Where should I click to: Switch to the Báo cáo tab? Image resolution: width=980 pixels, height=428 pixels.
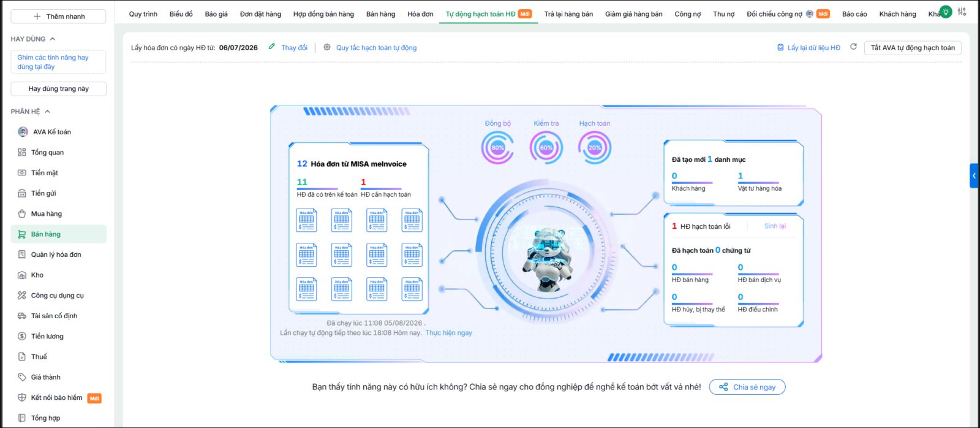[854, 14]
